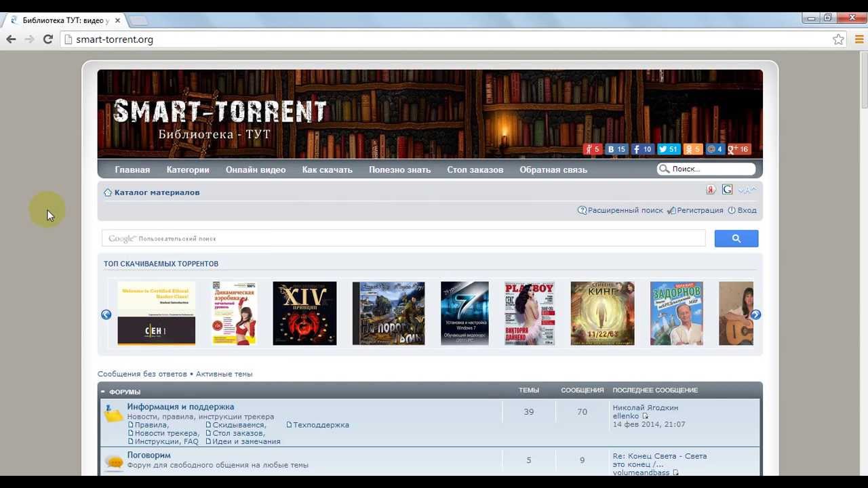Image resolution: width=868 pixels, height=488 pixels.
Task: Open the Кинг 11/22/63 book thumbnail
Action: point(603,313)
